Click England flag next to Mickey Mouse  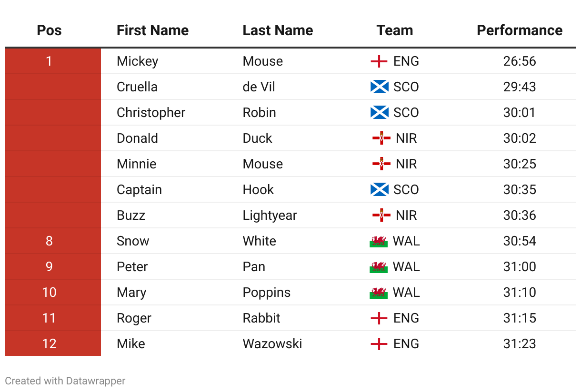pyautogui.click(x=379, y=61)
